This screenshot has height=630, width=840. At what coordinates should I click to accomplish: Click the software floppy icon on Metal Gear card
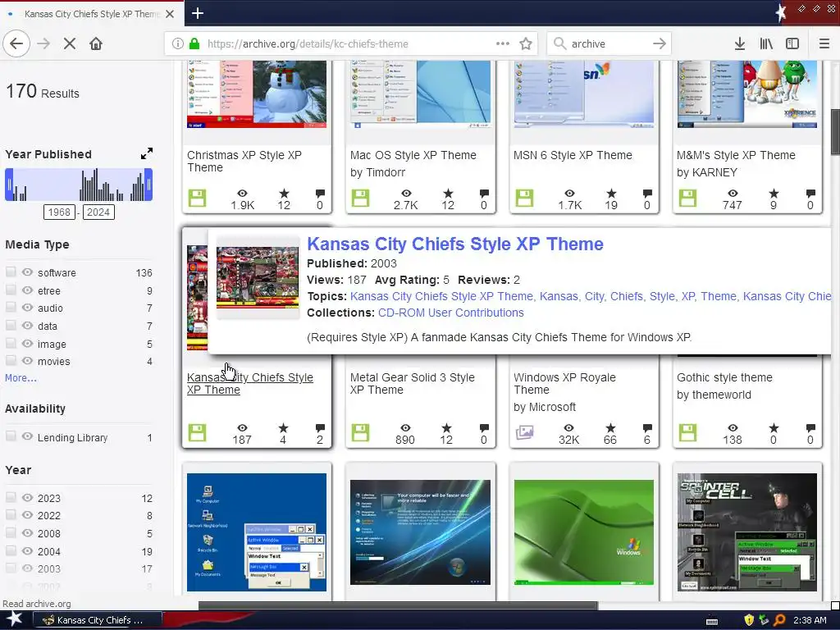tap(360, 432)
